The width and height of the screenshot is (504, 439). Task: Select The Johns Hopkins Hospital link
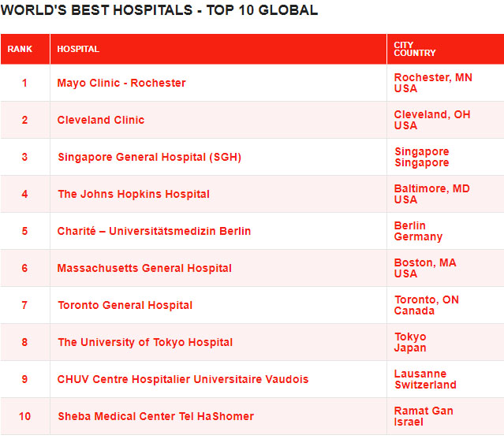click(x=133, y=195)
